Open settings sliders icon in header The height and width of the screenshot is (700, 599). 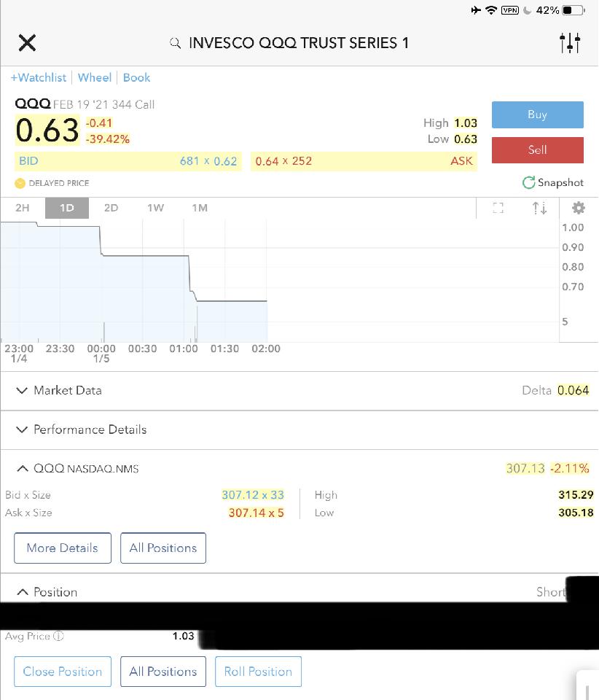(x=570, y=43)
